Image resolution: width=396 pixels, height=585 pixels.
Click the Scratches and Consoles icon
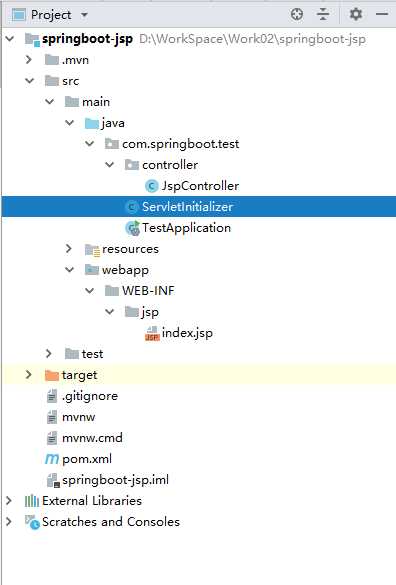tap(32, 522)
